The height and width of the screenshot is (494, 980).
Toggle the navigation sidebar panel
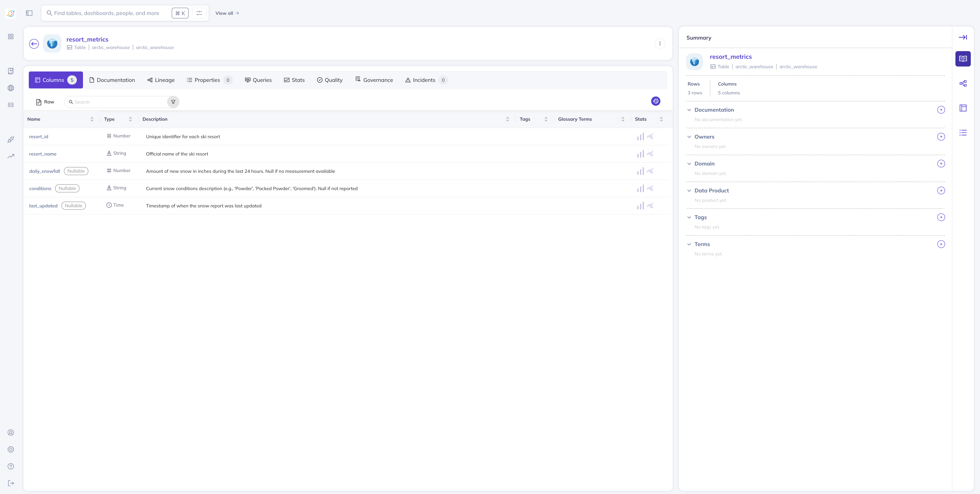click(29, 13)
